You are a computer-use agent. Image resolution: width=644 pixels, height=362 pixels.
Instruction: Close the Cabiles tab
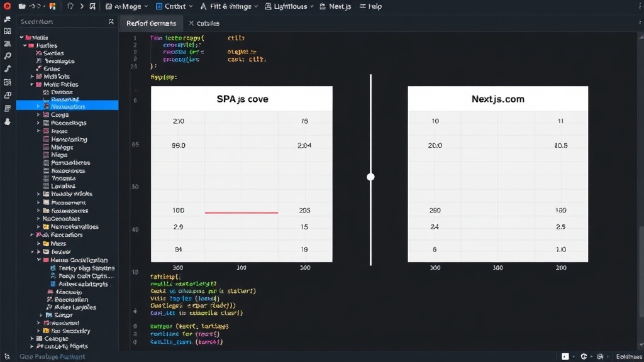[x=191, y=23]
